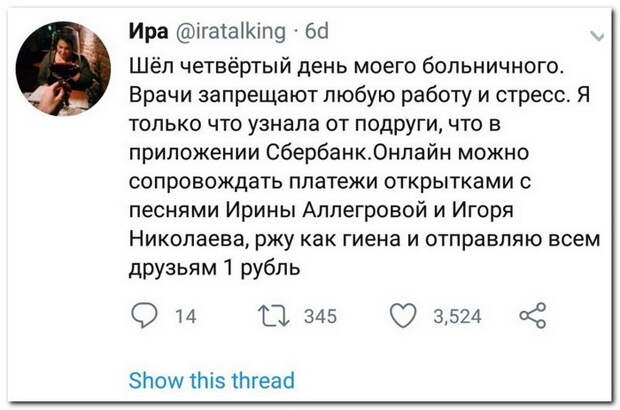This screenshot has width=620, height=410.
Task: Click the tweet's first line about больничного
Action: coord(346,66)
